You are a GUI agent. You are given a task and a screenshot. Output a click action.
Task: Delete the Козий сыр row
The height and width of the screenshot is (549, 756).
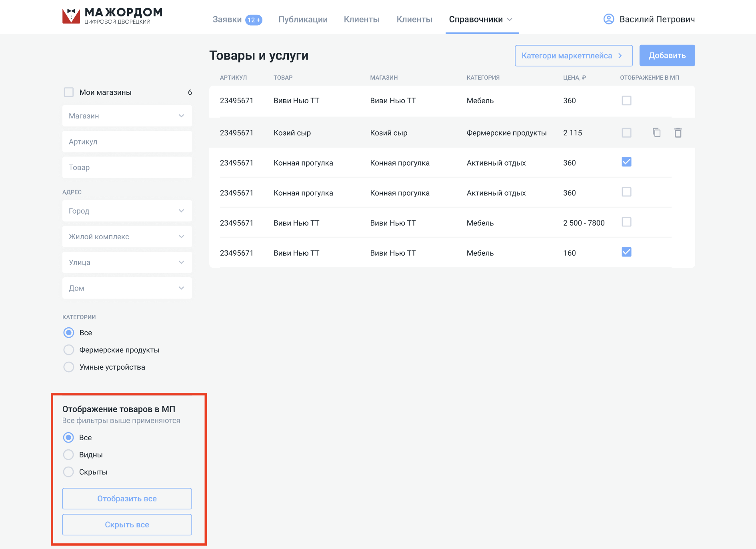click(x=678, y=132)
